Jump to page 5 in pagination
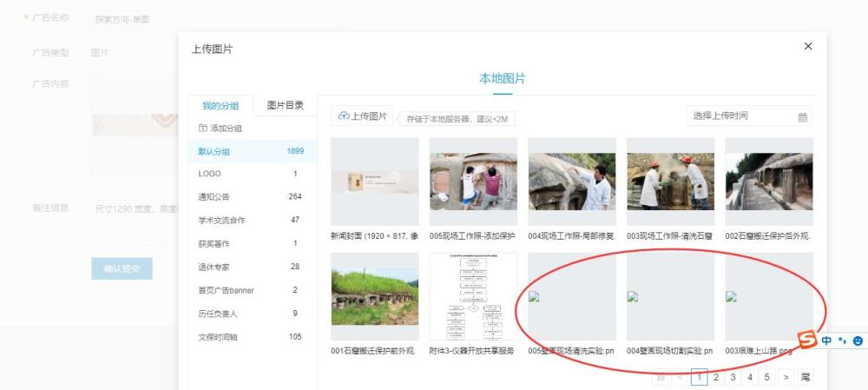The width and height of the screenshot is (868, 390). tap(766, 377)
